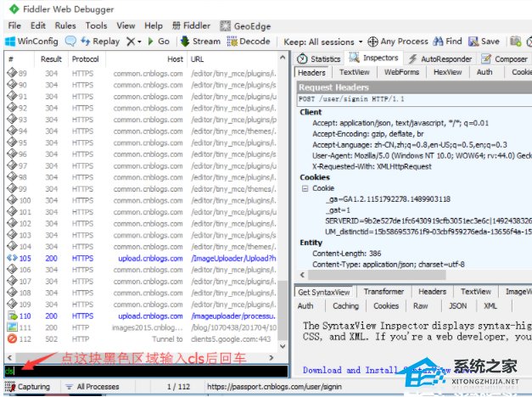Open the Edit menu
This screenshot has width=532, height=397.
pos(38,25)
